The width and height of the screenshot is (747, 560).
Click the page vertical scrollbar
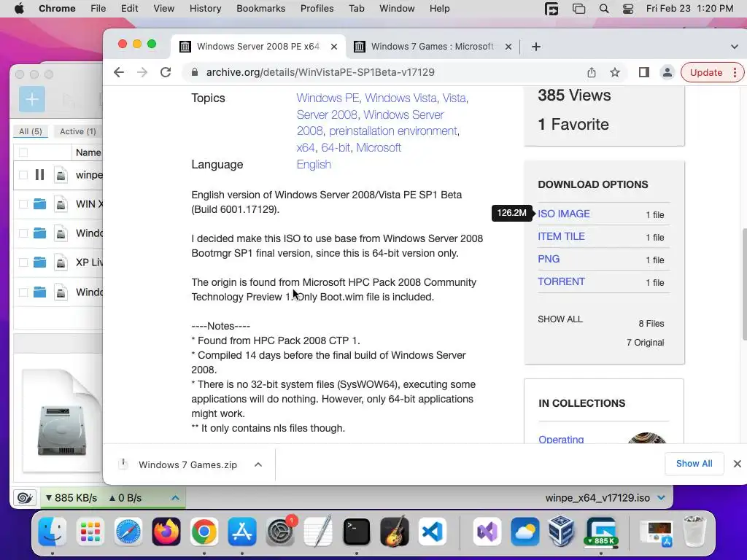click(x=744, y=284)
